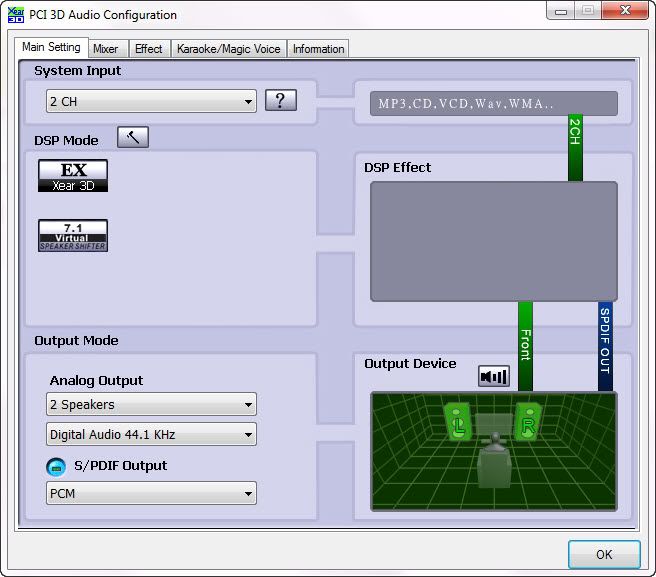Enable the 7.1 Virtual Speaker Shifter
Screen dimensions: 656x577
72,235
